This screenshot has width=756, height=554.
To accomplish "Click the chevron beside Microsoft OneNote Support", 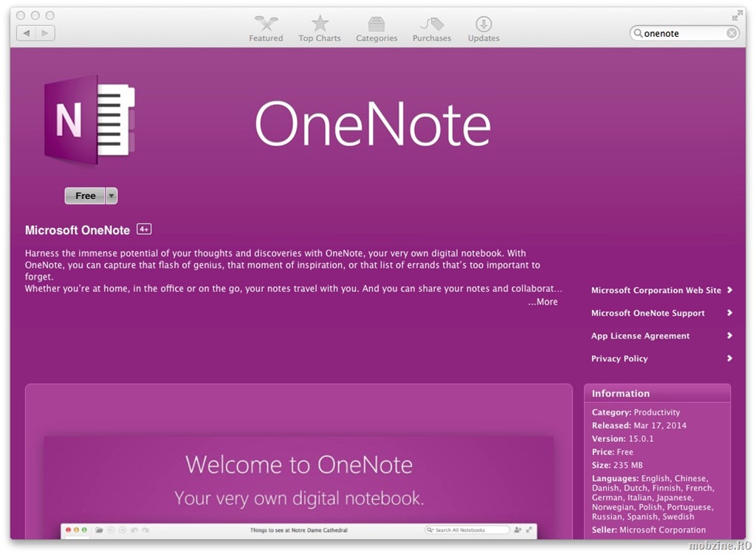I will (729, 313).
